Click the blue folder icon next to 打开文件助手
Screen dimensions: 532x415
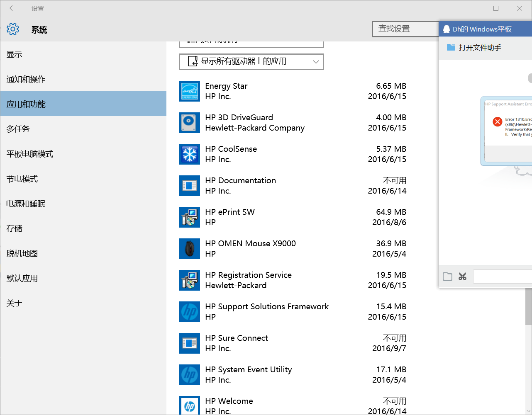tap(451, 47)
